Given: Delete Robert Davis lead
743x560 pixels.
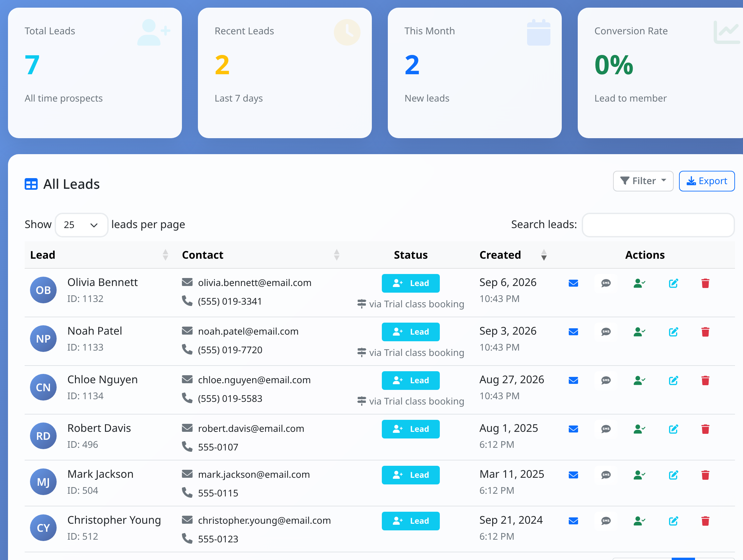Looking at the screenshot, I should pyautogui.click(x=705, y=429).
